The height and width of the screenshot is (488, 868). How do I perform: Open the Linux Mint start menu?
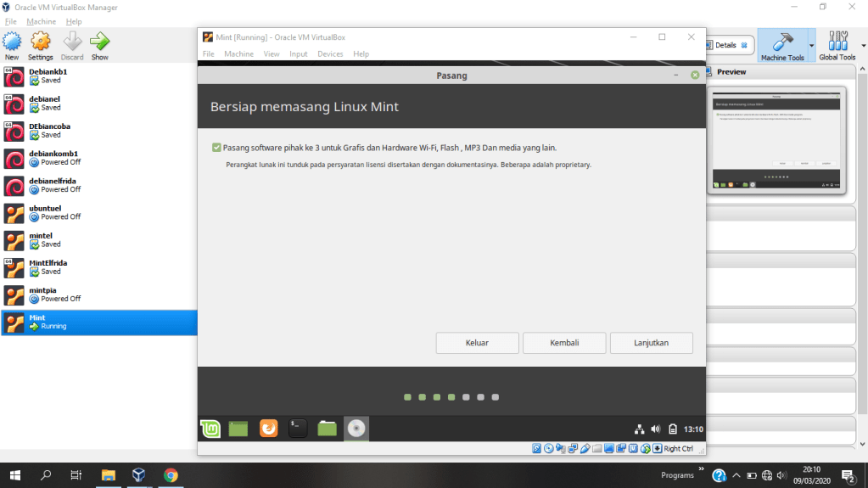(210, 429)
